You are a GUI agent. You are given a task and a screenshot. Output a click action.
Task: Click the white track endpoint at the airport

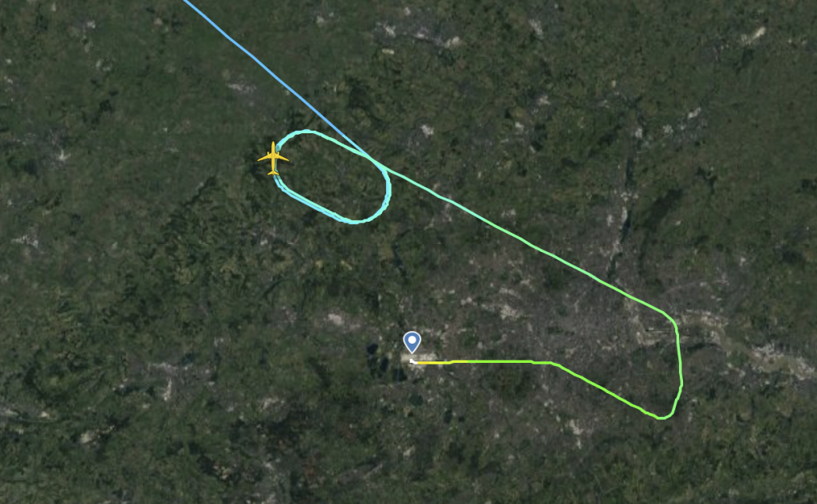coord(412,360)
